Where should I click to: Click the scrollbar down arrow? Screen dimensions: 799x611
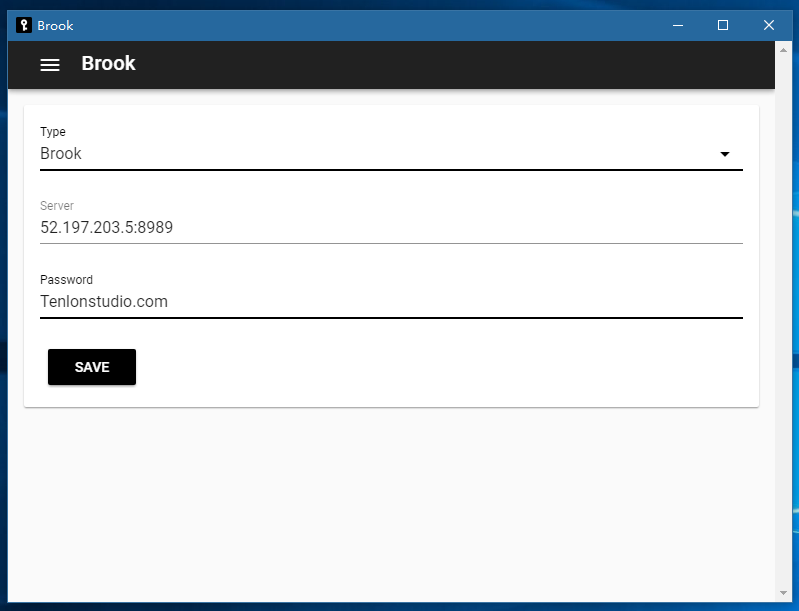[783, 593]
